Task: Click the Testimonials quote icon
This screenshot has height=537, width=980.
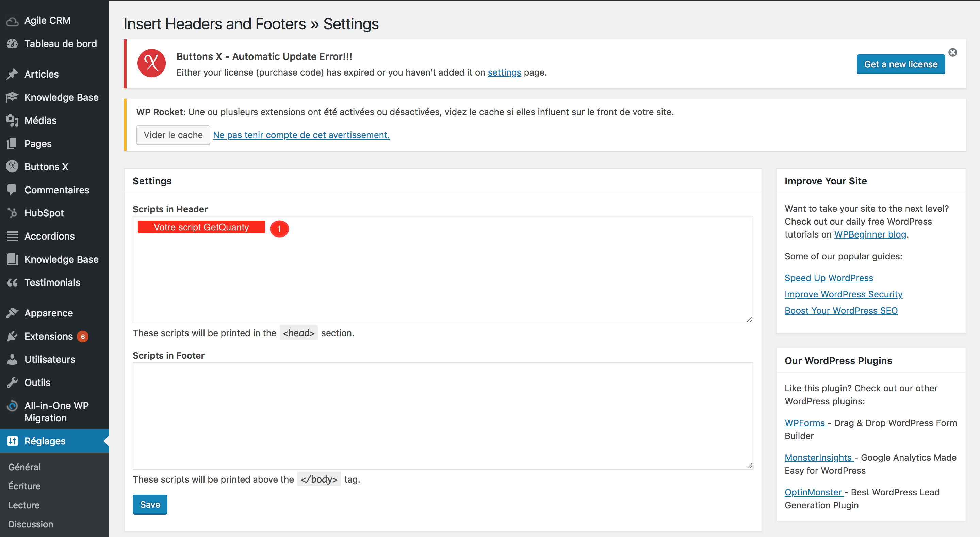Action: pyautogui.click(x=12, y=282)
